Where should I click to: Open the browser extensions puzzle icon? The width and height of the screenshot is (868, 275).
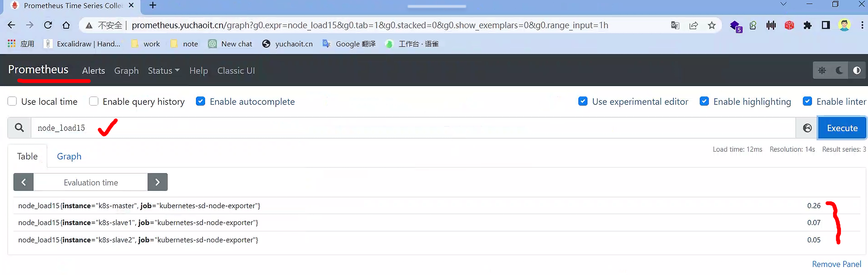click(807, 25)
